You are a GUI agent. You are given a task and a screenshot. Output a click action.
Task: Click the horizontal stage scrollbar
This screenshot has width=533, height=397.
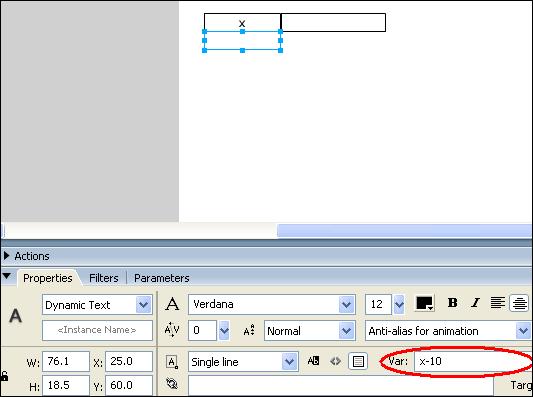(405, 231)
